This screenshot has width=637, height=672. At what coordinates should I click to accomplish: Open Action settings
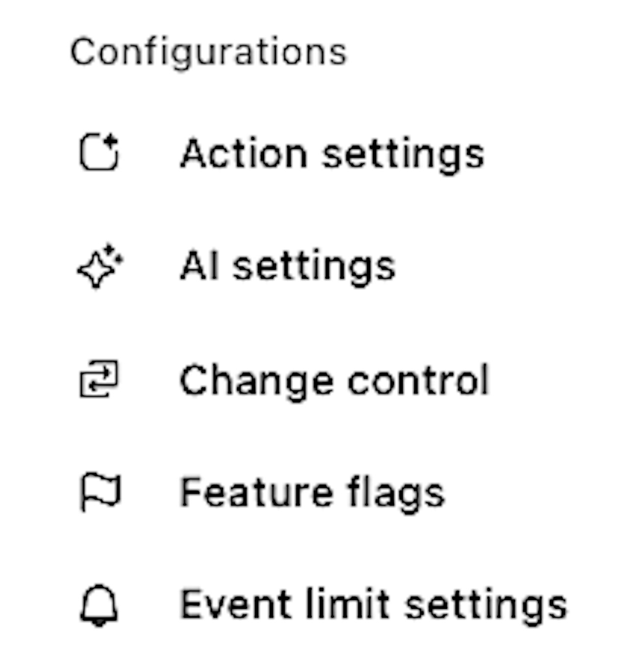332,153
